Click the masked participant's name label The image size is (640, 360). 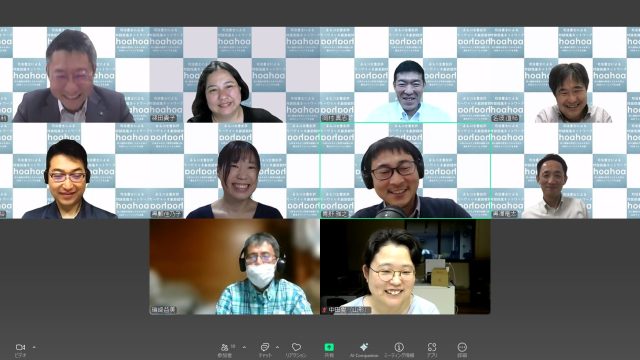[163, 310]
